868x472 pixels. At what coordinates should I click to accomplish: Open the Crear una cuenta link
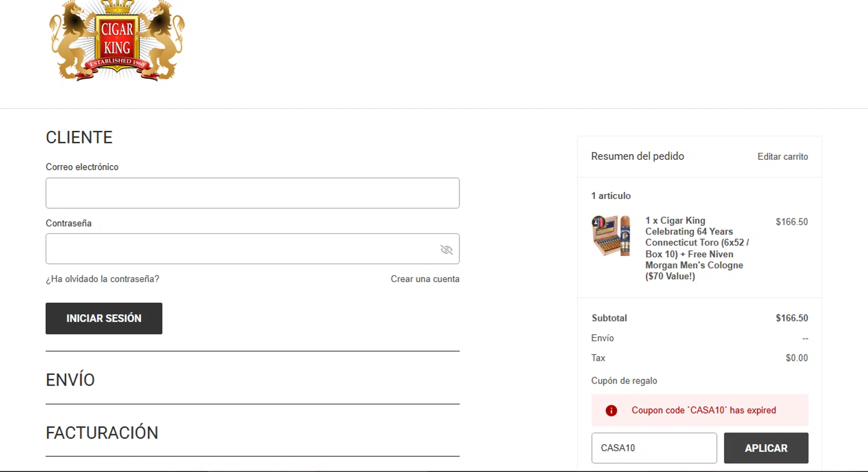(425, 279)
